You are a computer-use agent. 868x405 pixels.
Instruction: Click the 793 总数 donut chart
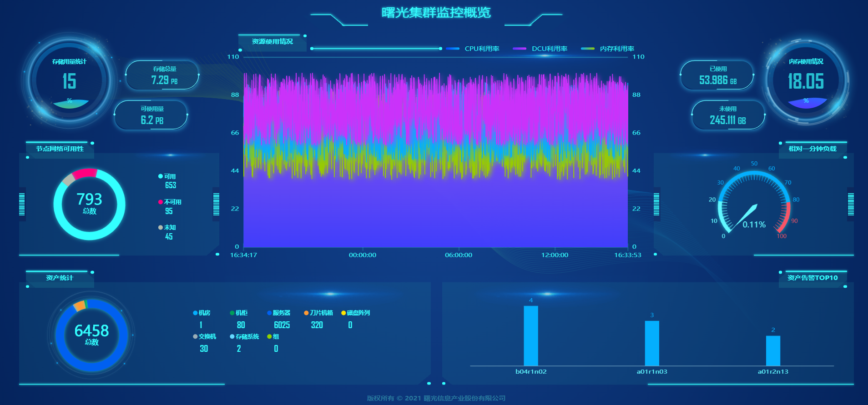[x=89, y=204]
